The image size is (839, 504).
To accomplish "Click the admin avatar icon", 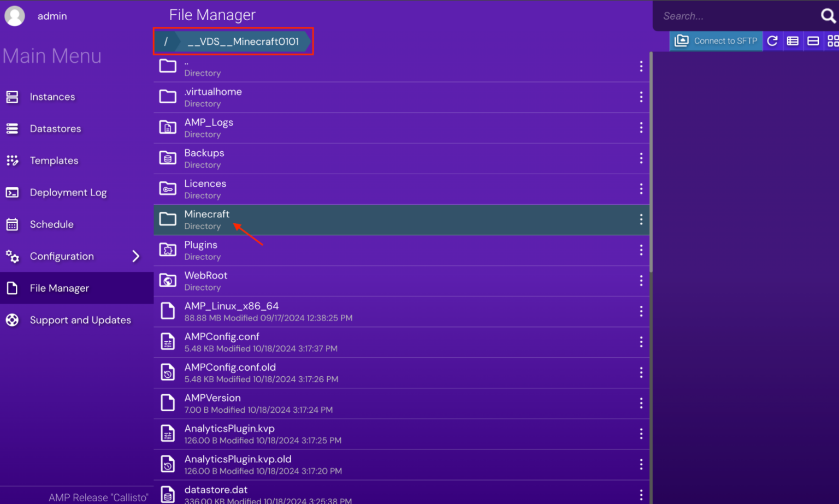I will 14,16.
